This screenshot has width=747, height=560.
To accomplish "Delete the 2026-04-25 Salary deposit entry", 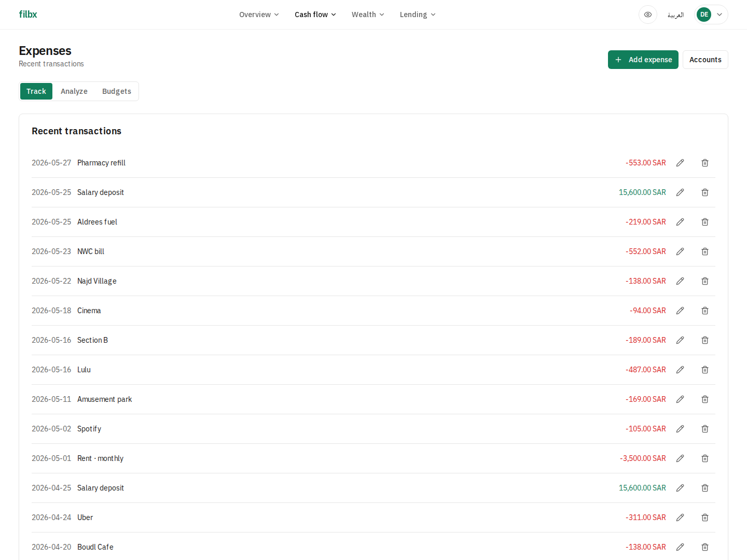I will (x=705, y=488).
